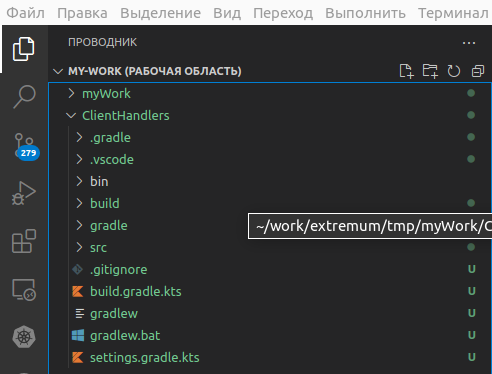This screenshot has width=492, height=374.
Task: Expand the build folder chevron
Action: 79,203
